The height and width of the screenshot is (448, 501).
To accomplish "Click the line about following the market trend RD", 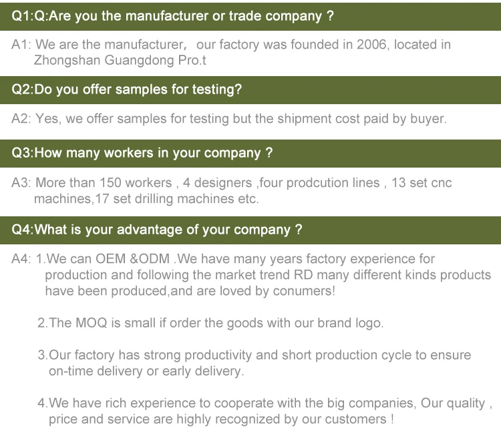I will (x=268, y=275).
